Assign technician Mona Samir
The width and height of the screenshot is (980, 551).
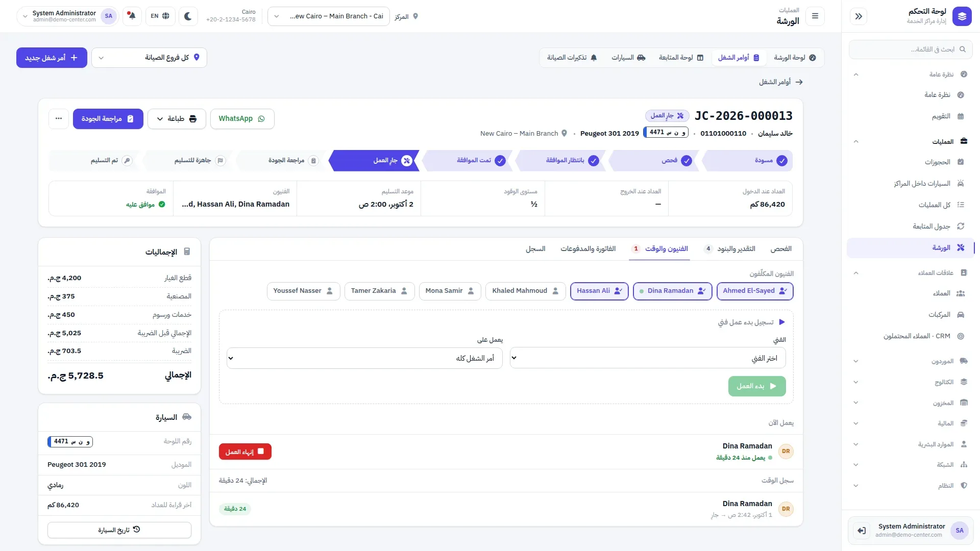click(450, 291)
